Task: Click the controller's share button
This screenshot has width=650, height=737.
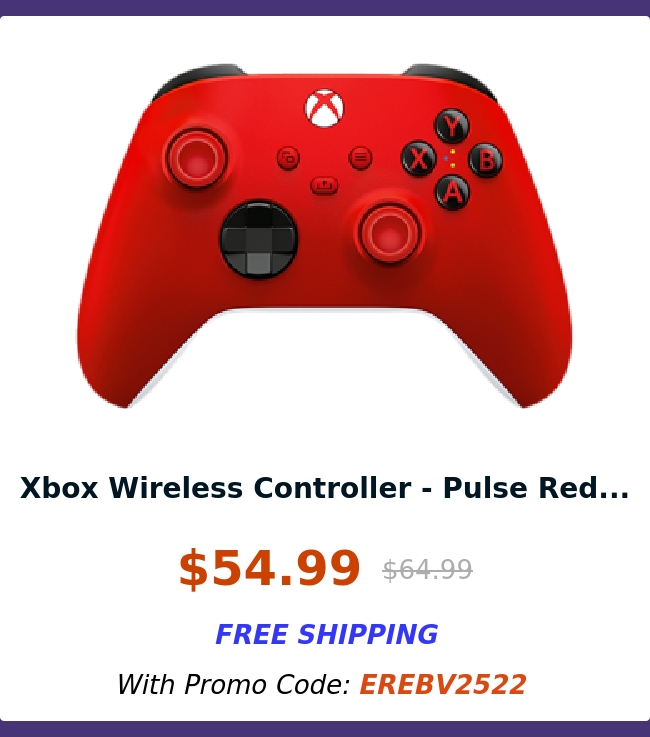Action: point(324,185)
